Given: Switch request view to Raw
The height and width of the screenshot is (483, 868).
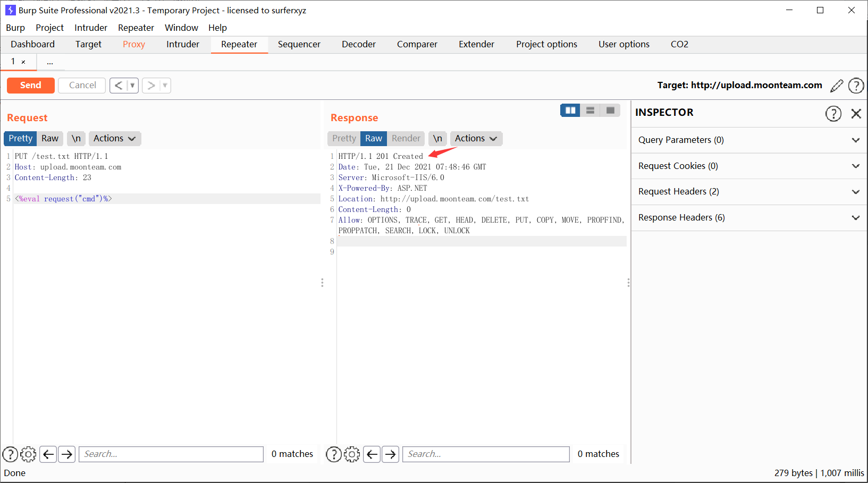Looking at the screenshot, I should (50, 138).
